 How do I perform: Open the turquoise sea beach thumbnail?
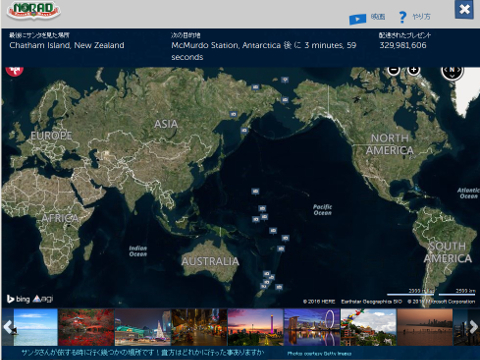point(35,327)
